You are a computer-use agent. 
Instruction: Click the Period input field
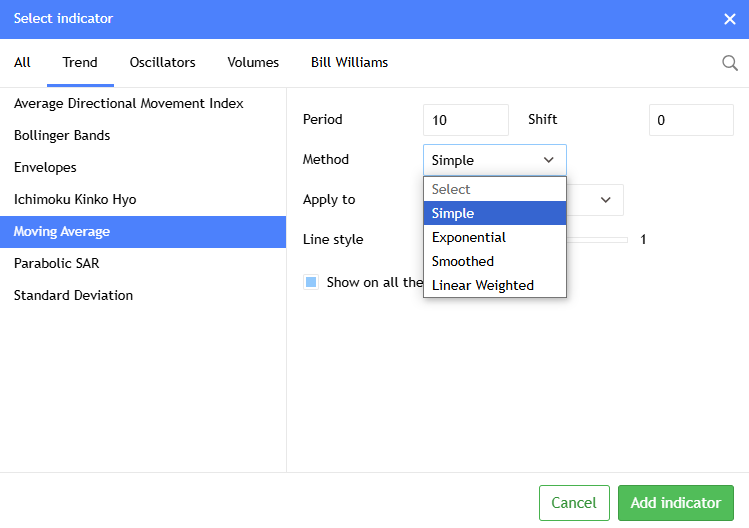point(466,120)
